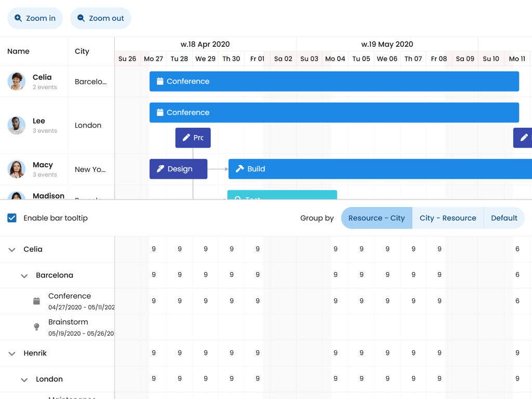Click the lightbulb icon beside Brainstorm
This screenshot has width=532, height=399.
pos(36,327)
